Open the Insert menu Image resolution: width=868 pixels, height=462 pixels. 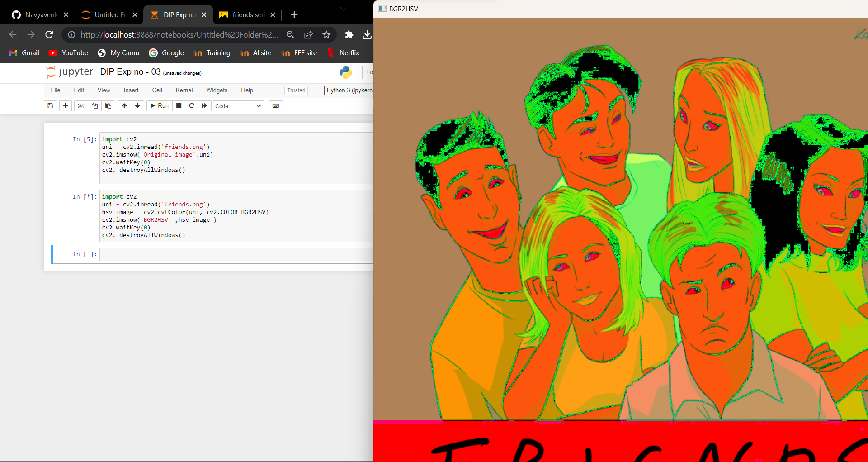pos(131,90)
